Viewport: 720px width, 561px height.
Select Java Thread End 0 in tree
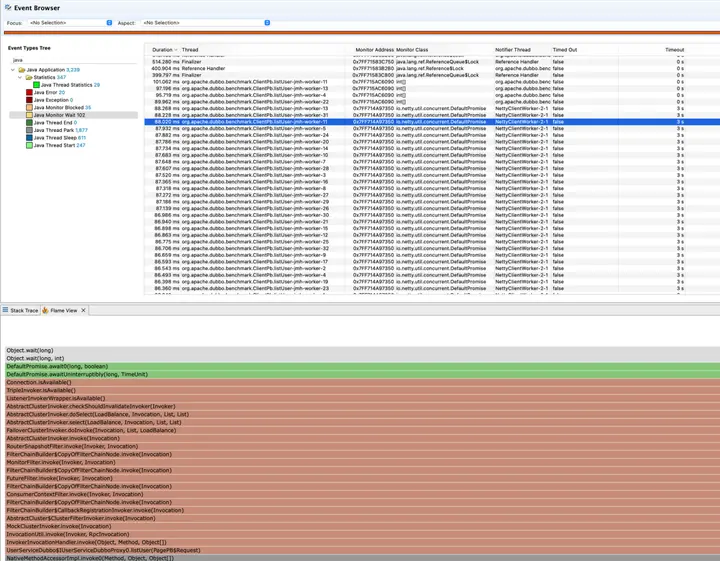click(55, 123)
